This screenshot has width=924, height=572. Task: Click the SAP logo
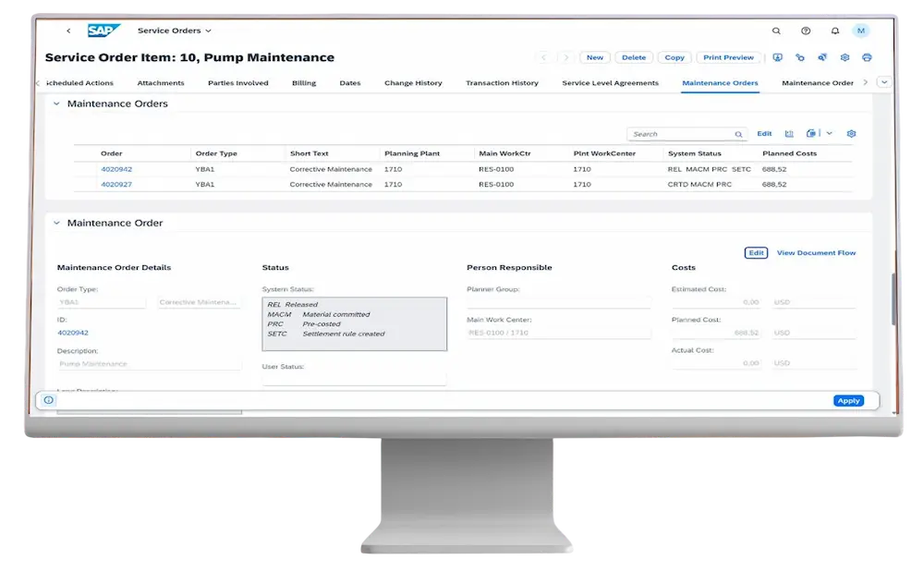point(103,30)
